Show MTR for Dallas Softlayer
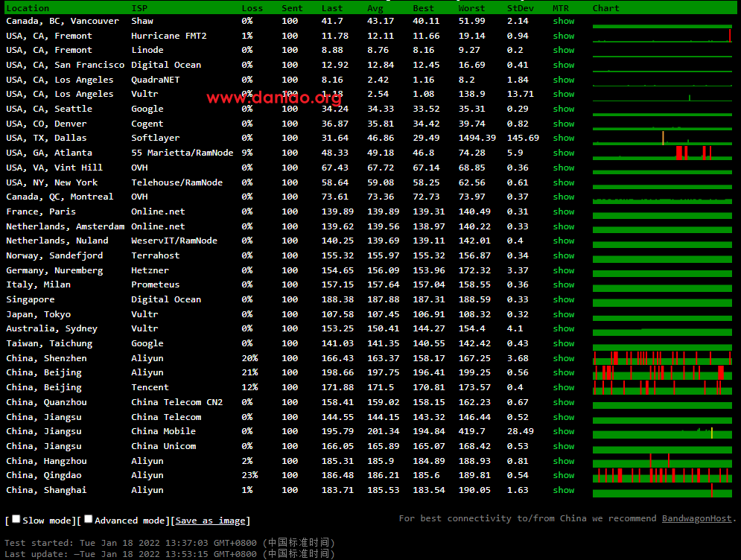This screenshot has height=560, width=741. 564,138
